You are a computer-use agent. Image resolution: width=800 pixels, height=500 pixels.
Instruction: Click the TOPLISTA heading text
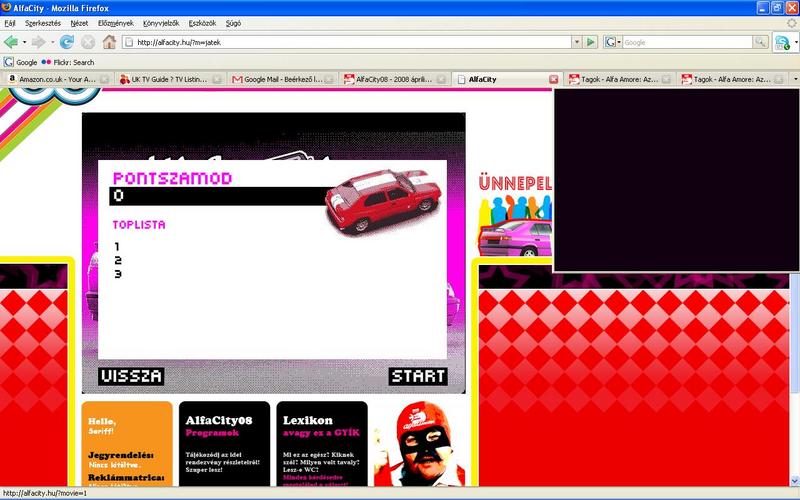click(139, 224)
